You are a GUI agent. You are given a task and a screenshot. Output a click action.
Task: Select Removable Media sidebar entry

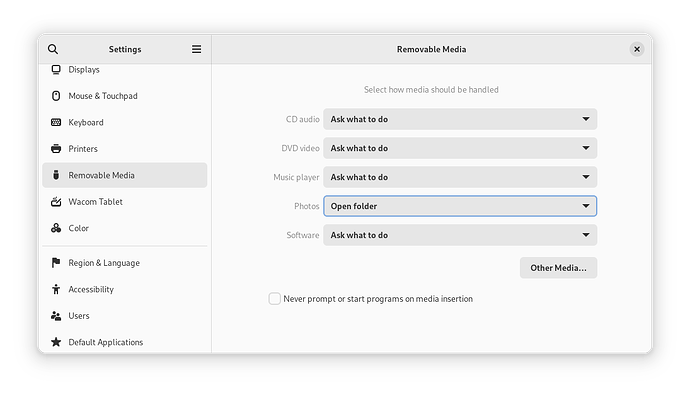[x=125, y=175]
